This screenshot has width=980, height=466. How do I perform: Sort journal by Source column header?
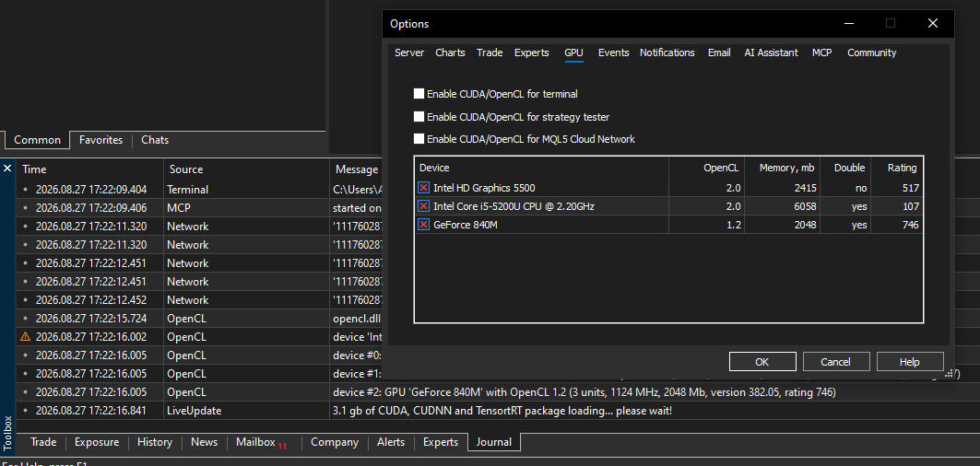click(247, 169)
